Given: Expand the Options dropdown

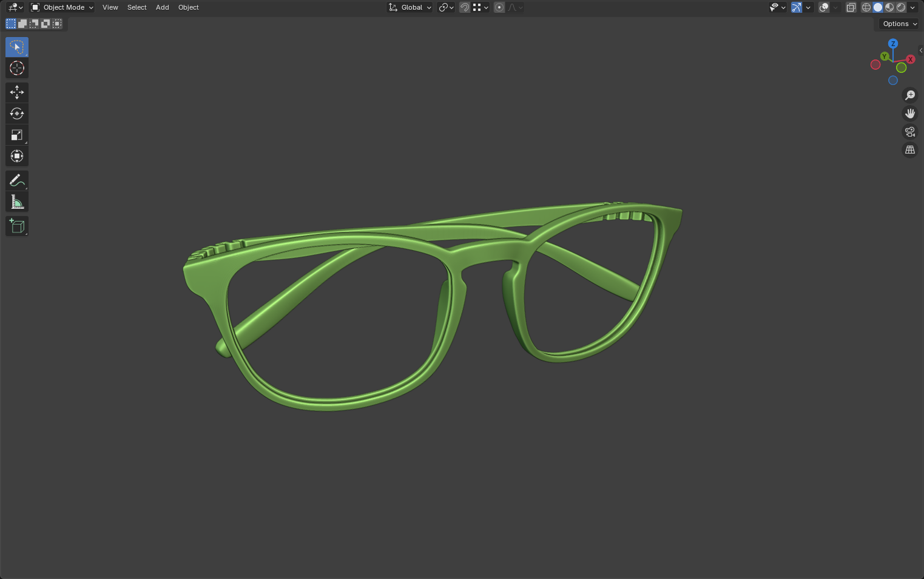Looking at the screenshot, I should (x=899, y=24).
